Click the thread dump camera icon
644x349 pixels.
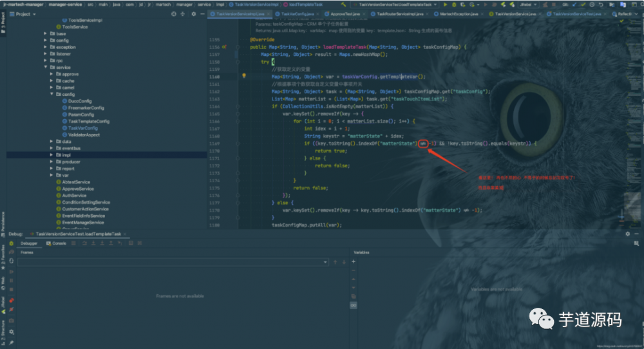click(11, 321)
